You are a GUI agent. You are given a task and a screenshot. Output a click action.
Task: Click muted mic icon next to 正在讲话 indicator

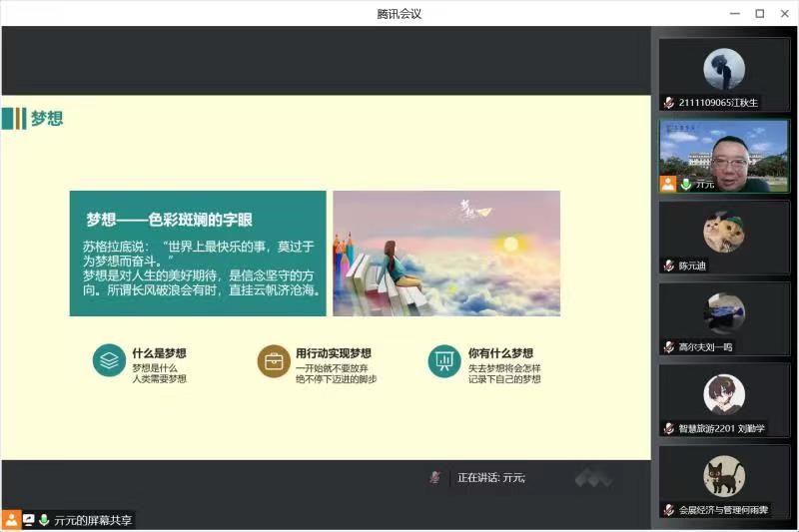[434, 478]
